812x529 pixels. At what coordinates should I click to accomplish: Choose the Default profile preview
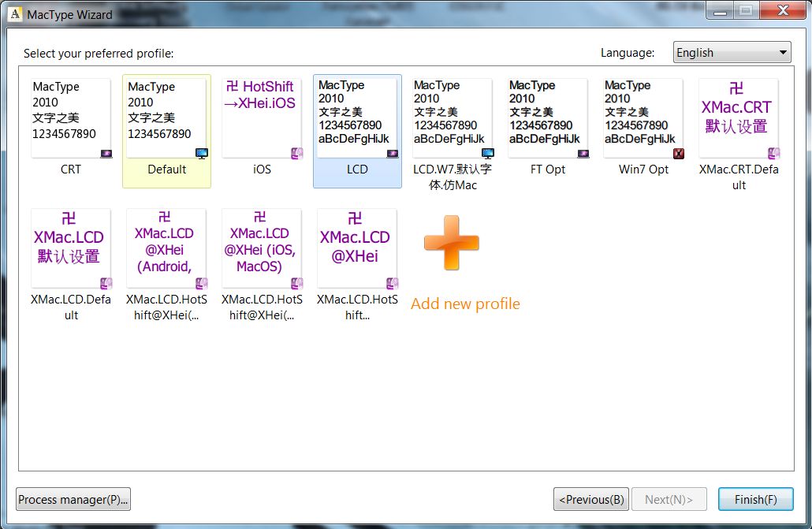(166, 118)
